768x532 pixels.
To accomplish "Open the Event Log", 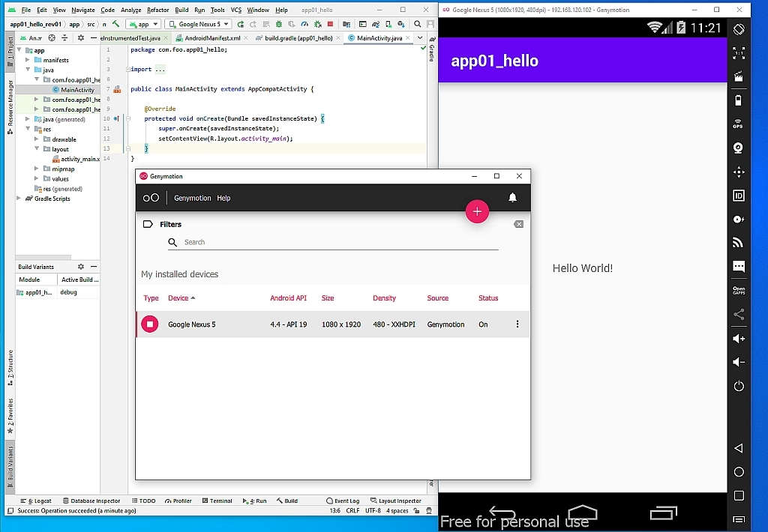I will (343, 501).
